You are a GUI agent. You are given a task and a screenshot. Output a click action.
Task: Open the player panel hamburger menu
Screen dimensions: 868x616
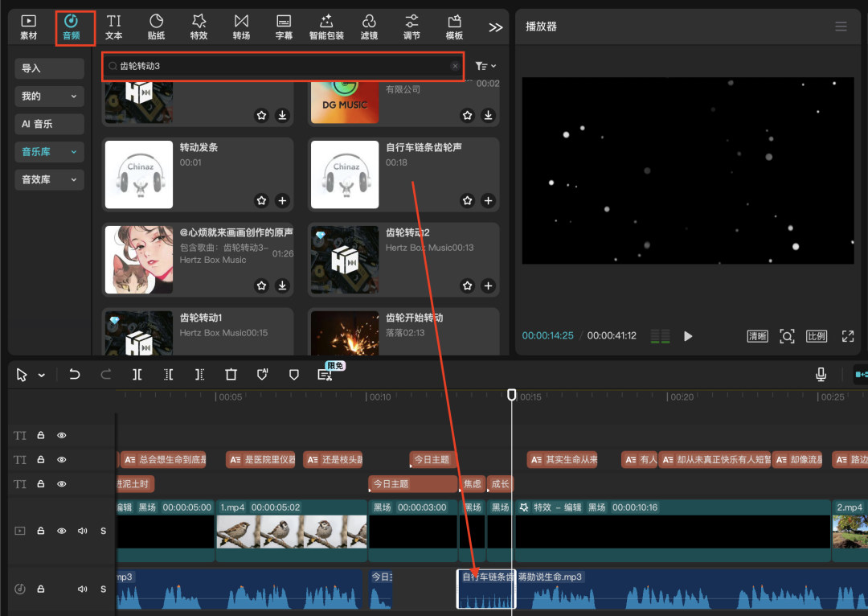click(841, 27)
